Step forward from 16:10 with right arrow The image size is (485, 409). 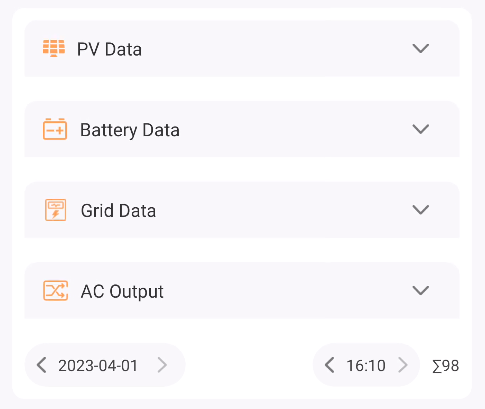403,365
